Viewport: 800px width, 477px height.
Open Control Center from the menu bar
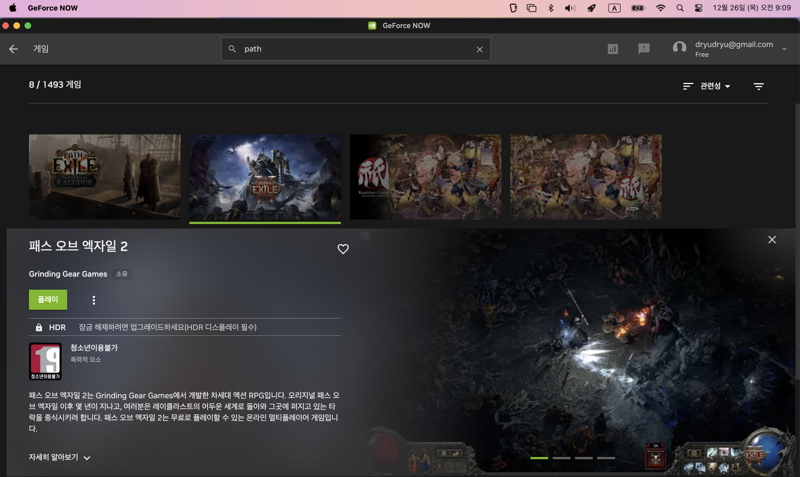point(698,8)
